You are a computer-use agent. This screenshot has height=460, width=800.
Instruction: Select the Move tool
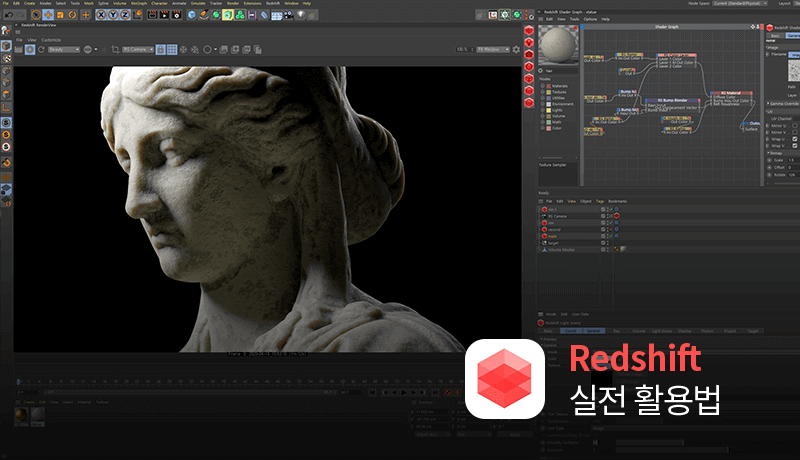(48, 15)
